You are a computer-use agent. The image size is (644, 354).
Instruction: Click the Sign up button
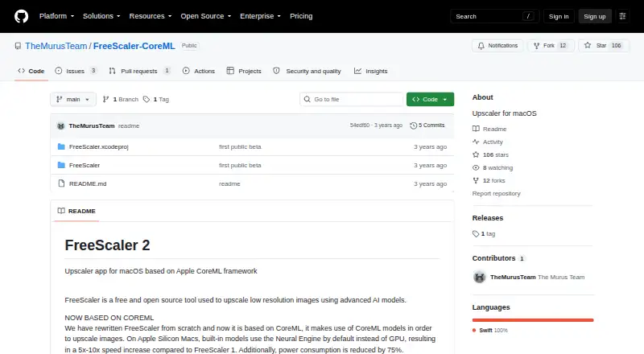pos(595,16)
